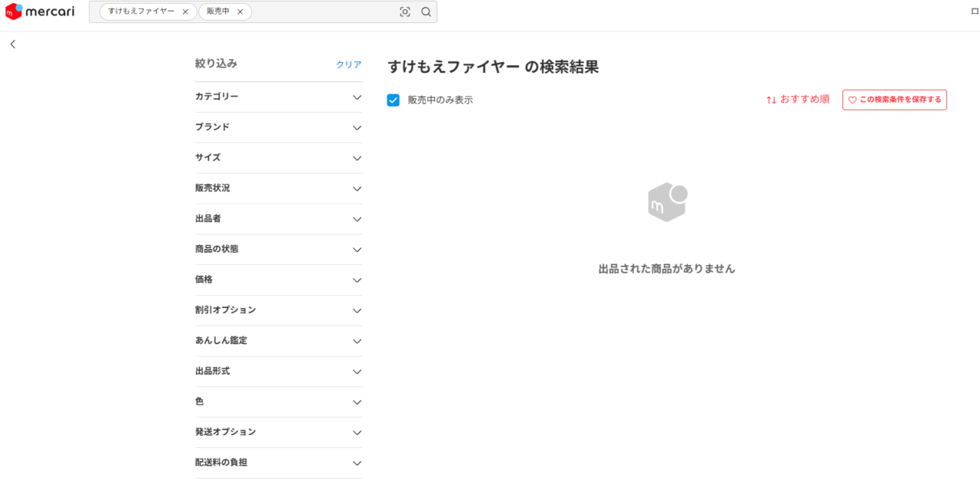Click the empty results box icon
The image size is (980, 481).
tap(667, 203)
